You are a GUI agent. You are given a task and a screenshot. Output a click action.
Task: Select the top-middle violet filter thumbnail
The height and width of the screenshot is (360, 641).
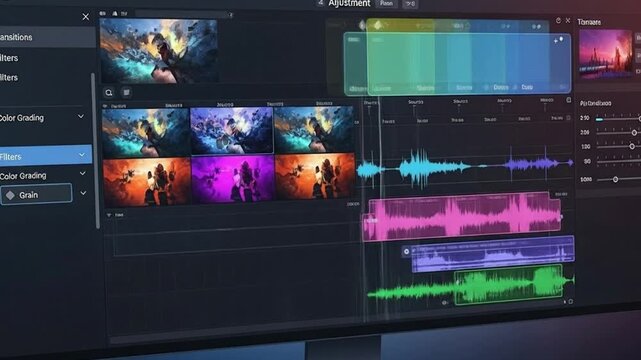click(x=232, y=131)
